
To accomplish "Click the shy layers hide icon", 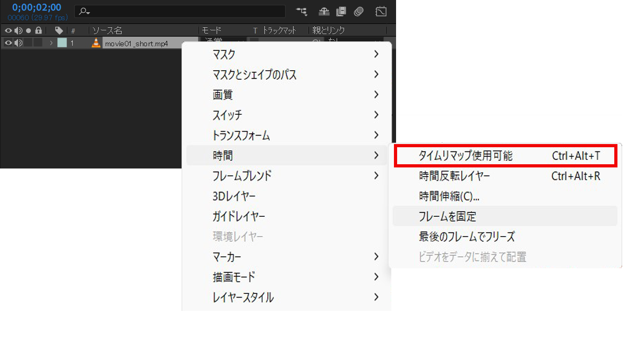I will pyautogui.click(x=324, y=11).
